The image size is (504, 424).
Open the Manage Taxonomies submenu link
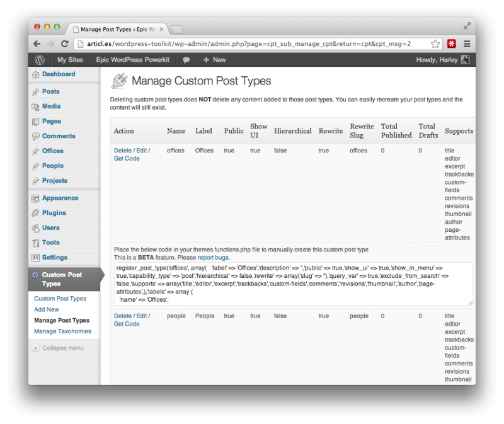[62, 331]
